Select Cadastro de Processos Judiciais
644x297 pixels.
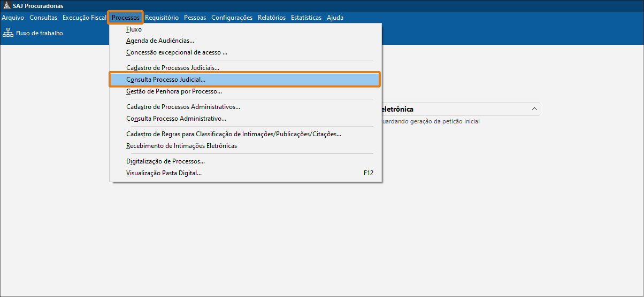click(173, 68)
